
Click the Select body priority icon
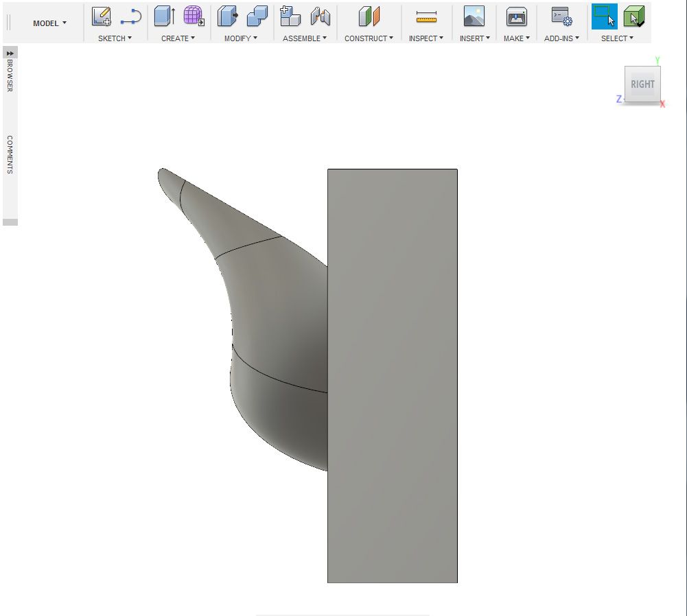pyautogui.click(x=633, y=16)
